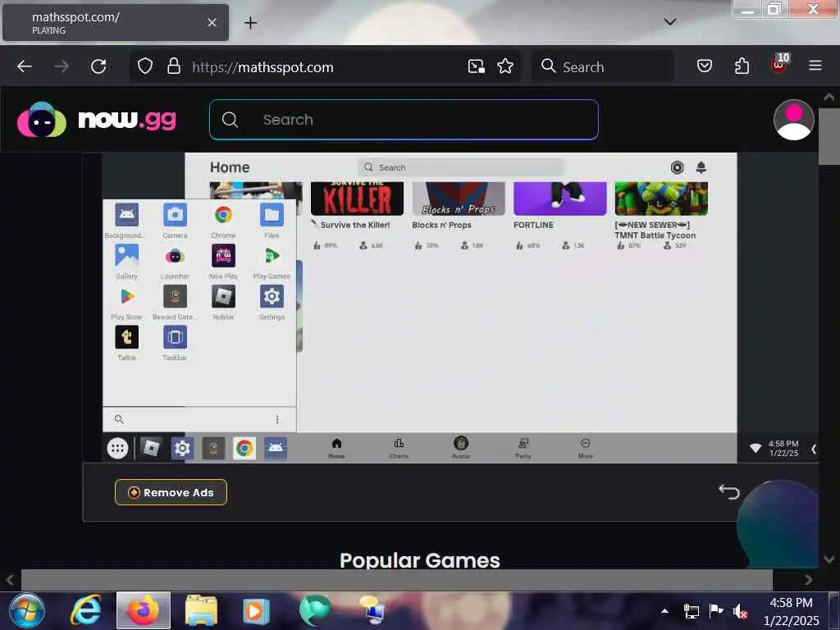Click the Wi-Fi icon in the Android status area
Viewport: 840px width, 630px height.
756,448
